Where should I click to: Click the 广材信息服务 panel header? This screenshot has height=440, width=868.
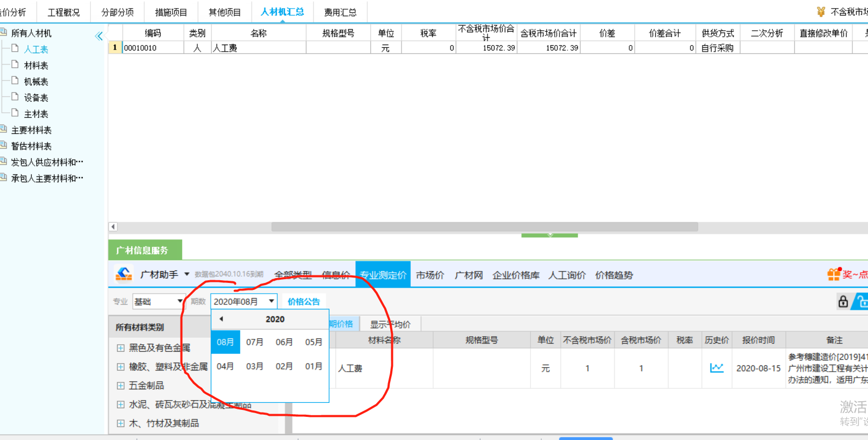(x=145, y=250)
